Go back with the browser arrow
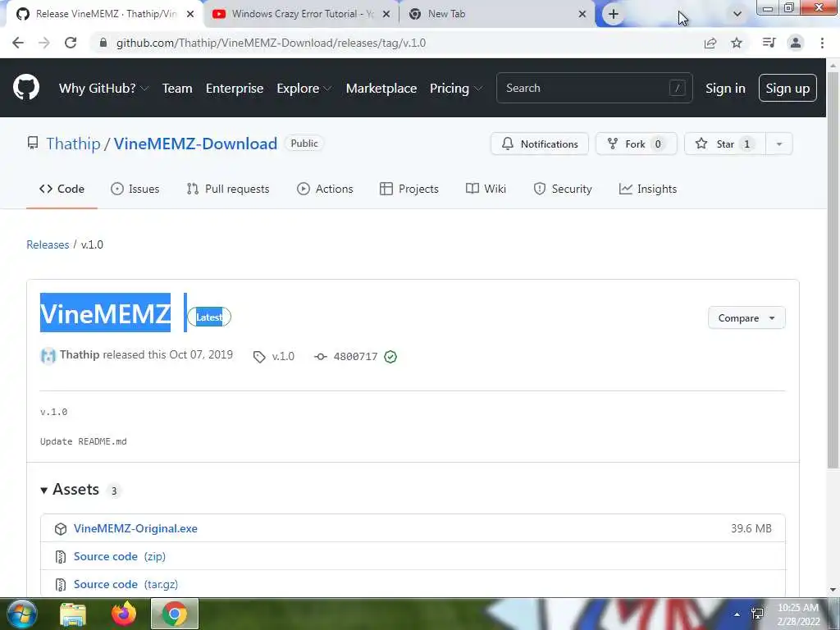 (18, 43)
